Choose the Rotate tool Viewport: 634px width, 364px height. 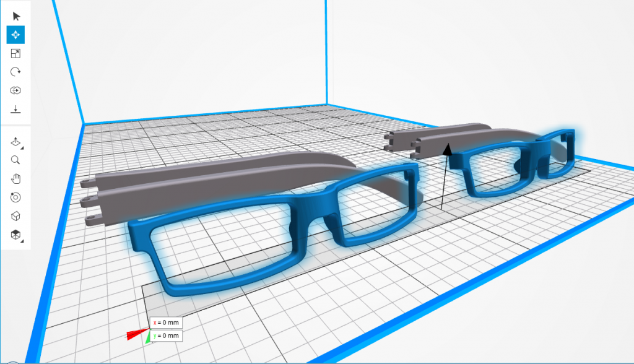point(16,72)
